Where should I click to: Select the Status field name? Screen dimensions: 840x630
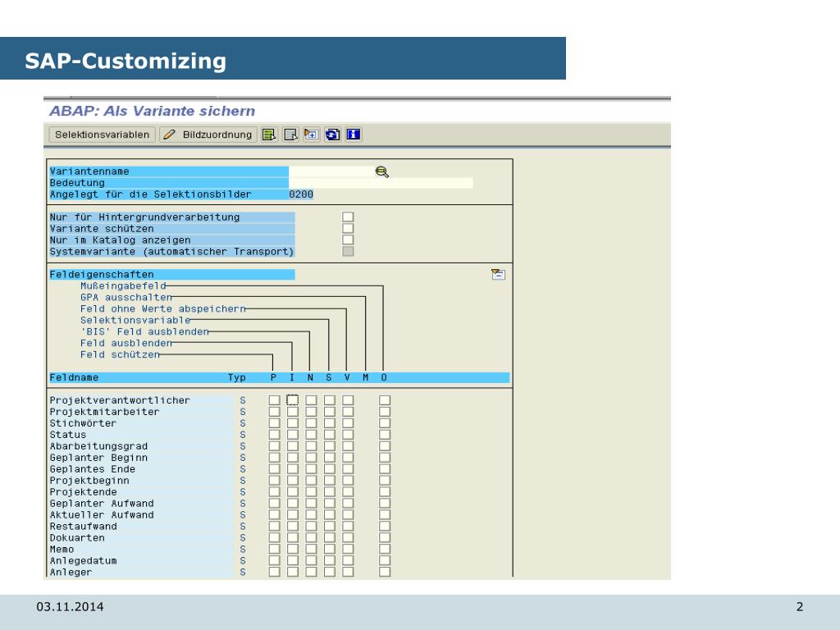[x=68, y=435]
